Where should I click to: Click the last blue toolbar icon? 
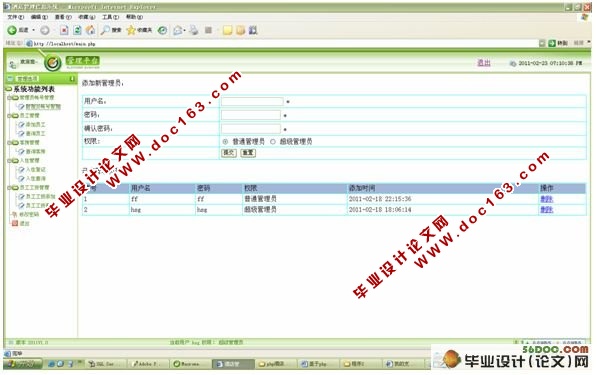253,30
